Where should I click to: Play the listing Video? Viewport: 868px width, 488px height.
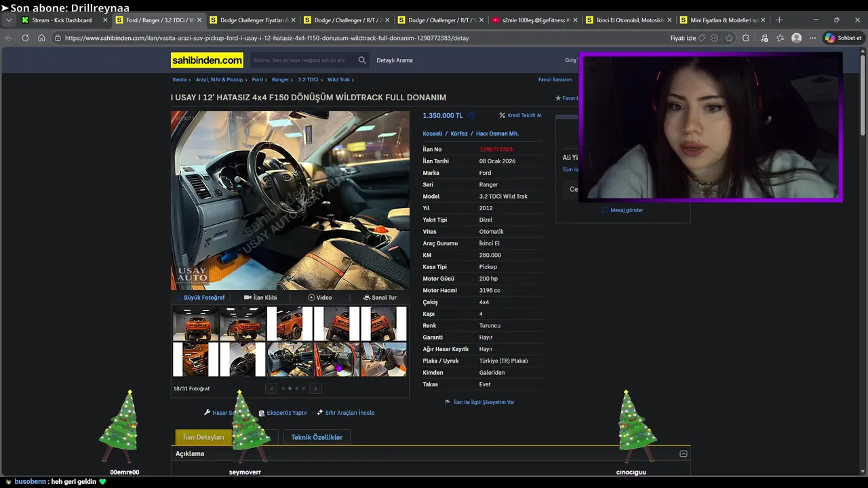pos(319,298)
